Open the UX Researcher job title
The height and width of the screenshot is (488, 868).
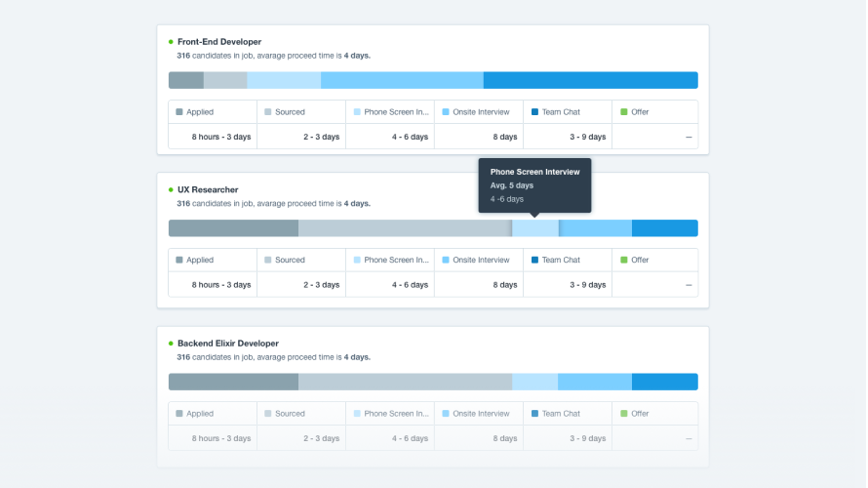[208, 190]
